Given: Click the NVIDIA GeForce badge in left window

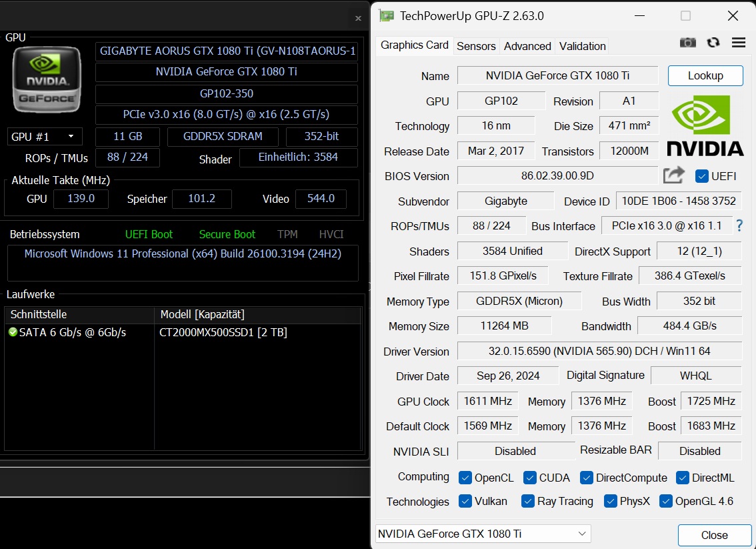Looking at the screenshot, I should 47,79.
